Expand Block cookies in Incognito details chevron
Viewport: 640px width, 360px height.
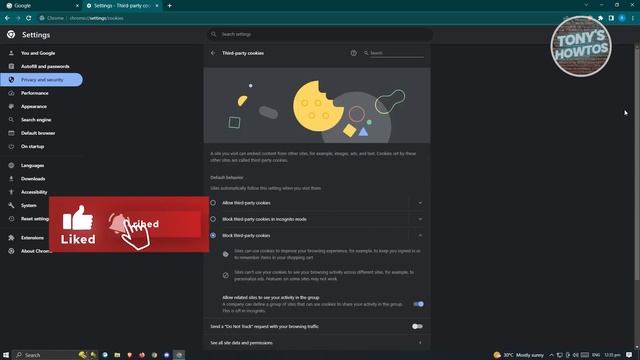coord(420,219)
